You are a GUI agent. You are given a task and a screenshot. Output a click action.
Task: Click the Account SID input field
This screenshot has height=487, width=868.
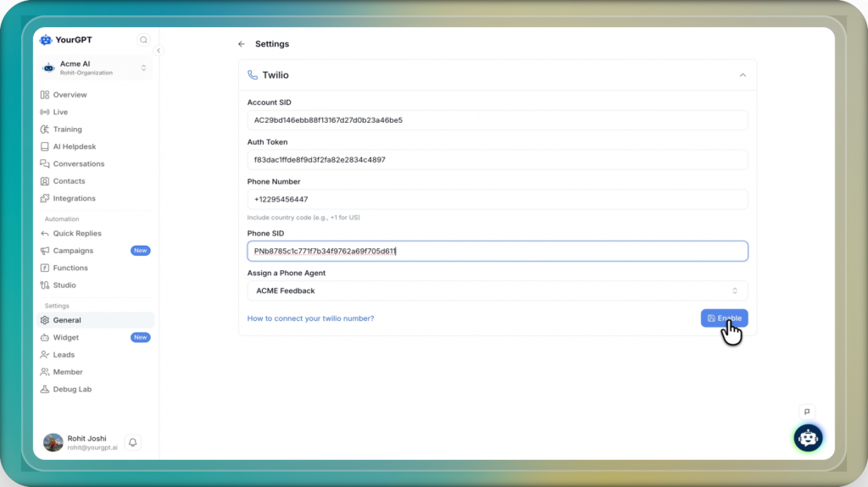point(497,120)
